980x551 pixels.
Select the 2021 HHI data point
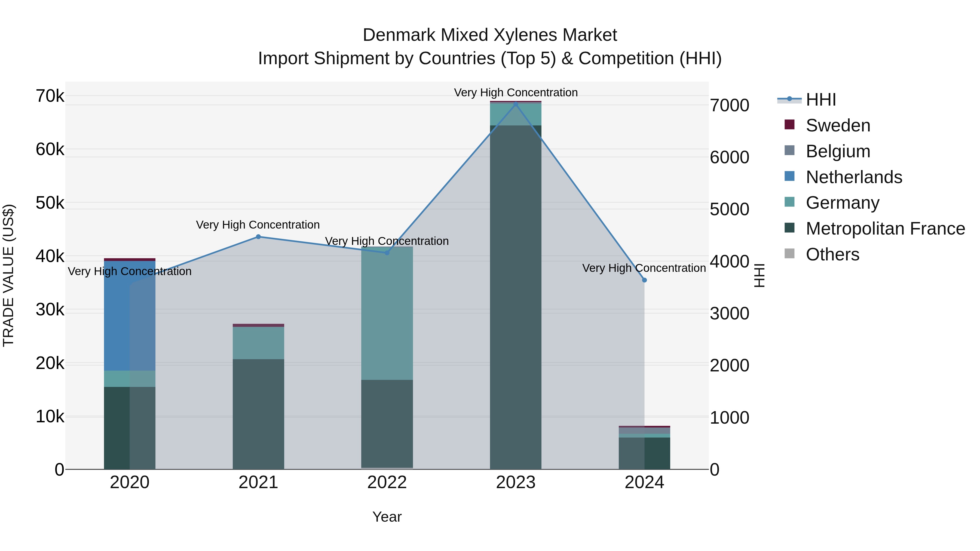coord(258,237)
